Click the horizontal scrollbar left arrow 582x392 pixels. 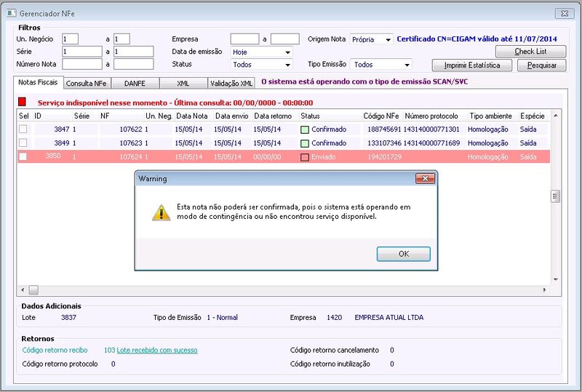tap(23, 289)
